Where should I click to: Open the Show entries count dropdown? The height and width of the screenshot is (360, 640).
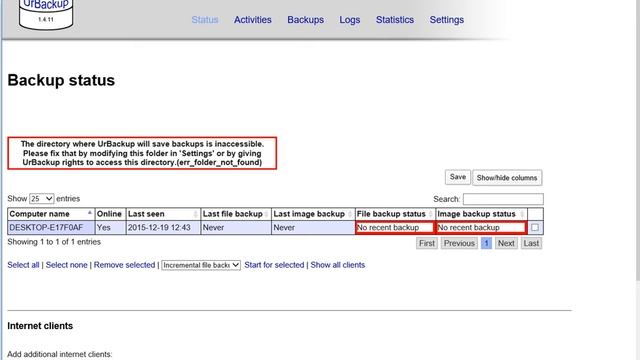[x=42, y=199]
